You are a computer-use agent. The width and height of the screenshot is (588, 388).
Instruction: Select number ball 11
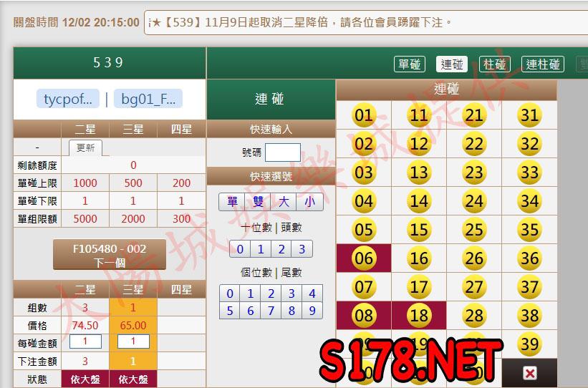(x=419, y=115)
